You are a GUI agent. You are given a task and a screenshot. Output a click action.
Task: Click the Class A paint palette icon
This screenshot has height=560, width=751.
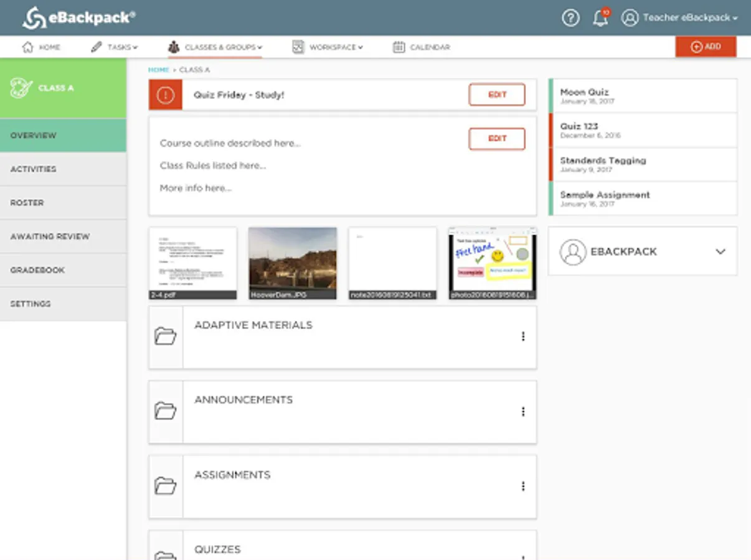pos(21,88)
